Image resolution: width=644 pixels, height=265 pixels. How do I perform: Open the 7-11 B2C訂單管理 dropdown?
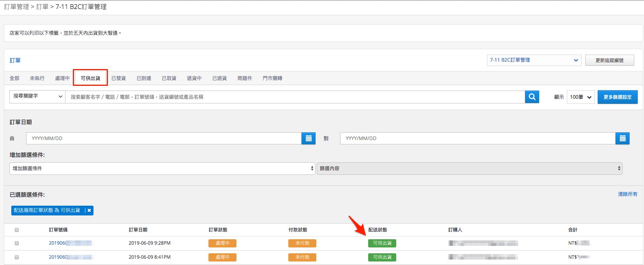point(534,60)
